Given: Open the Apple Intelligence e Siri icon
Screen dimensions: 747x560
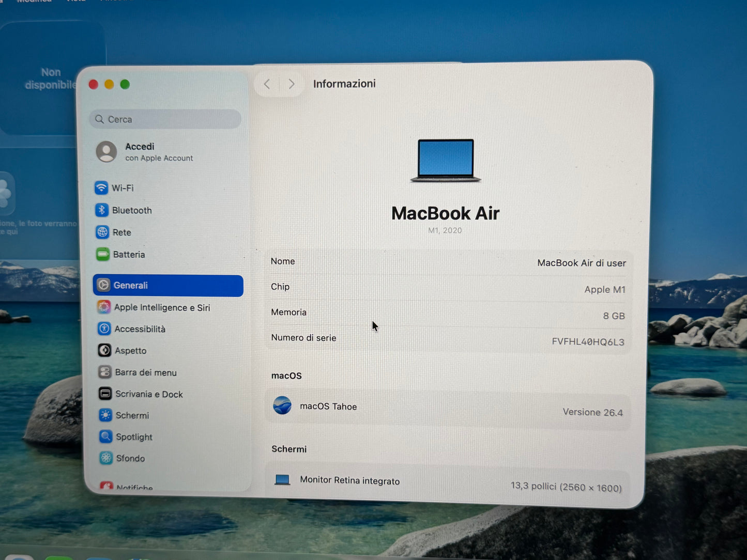Looking at the screenshot, I should [x=104, y=307].
